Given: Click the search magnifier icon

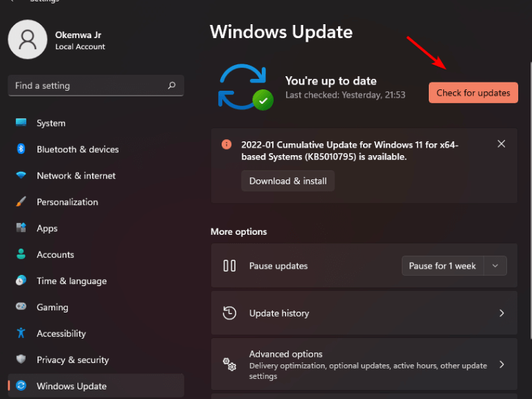Looking at the screenshot, I should point(172,85).
